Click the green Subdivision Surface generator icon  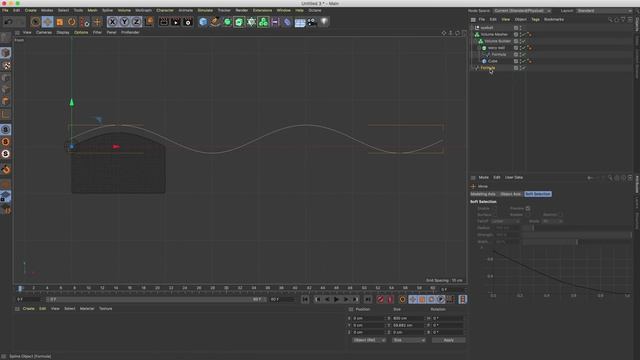click(x=227, y=22)
